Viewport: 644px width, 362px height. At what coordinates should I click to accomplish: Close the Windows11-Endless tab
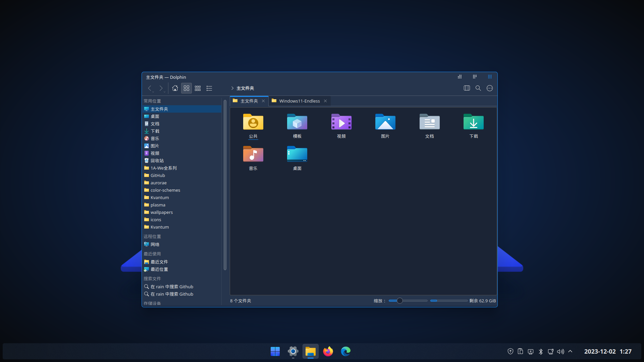coord(325,101)
